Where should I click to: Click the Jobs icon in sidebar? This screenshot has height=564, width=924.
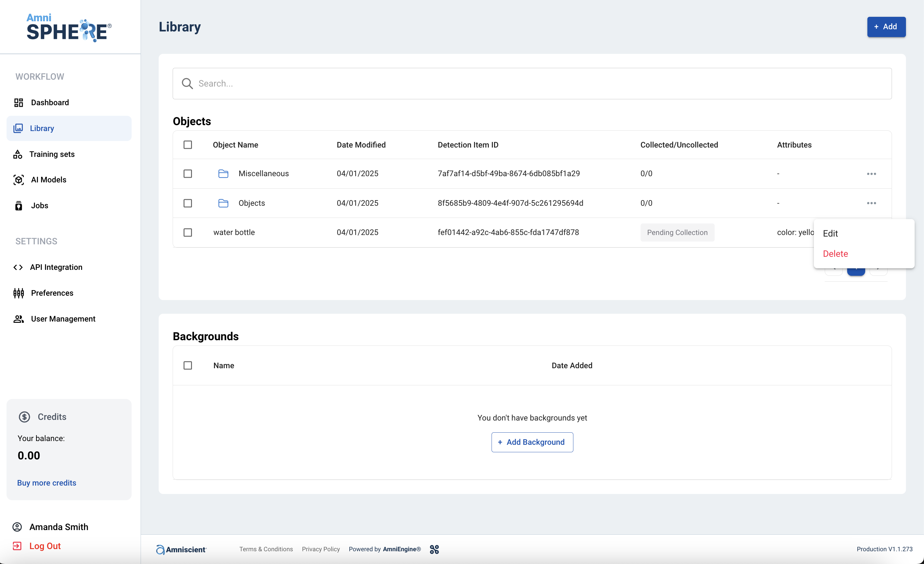point(18,206)
